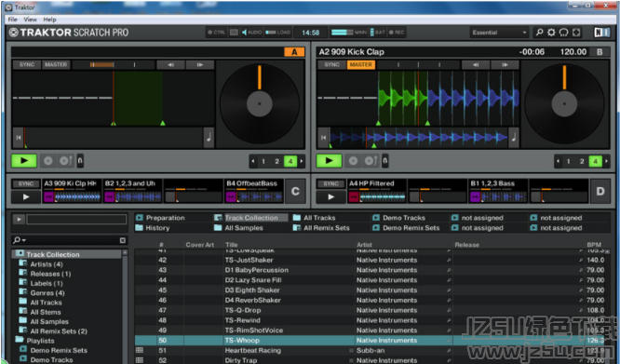Click Deck A letter focus button
Image resolution: width=620 pixels, height=364 pixels.
(x=294, y=52)
